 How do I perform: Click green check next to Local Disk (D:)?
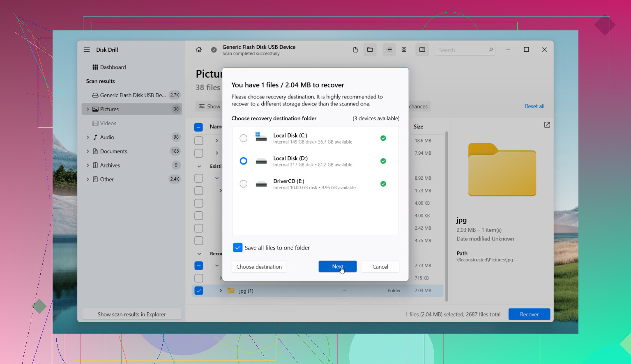tap(383, 161)
